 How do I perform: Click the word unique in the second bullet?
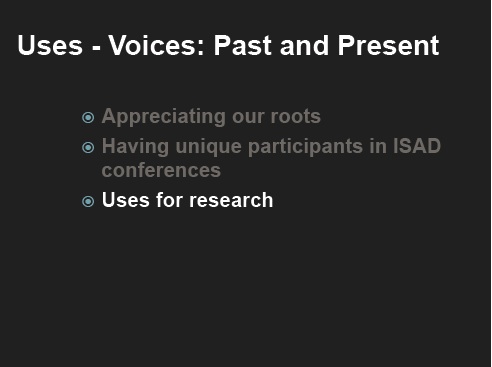coord(209,147)
